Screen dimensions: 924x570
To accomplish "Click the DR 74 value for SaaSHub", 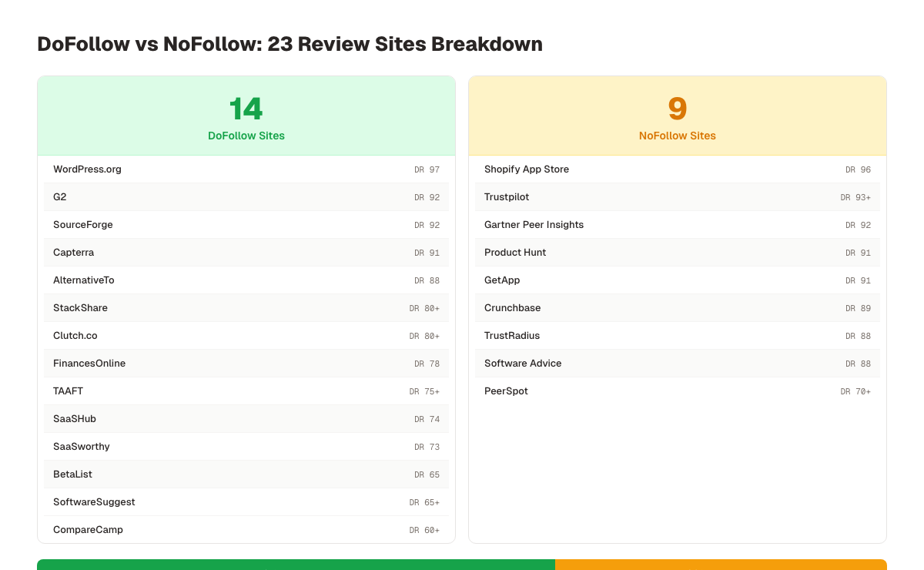I will pyautogui.click(x=427, y=419).
